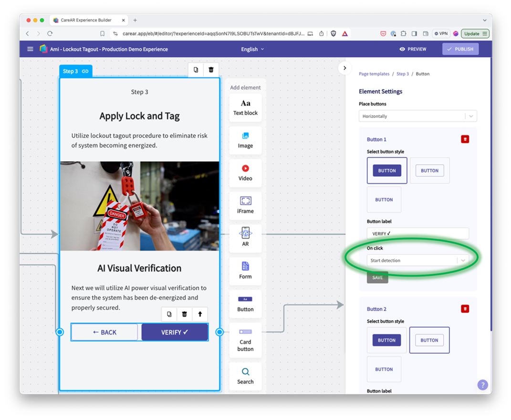Open the On click Start detection dropdown
The image size is (511, 420).
(417, 261)
